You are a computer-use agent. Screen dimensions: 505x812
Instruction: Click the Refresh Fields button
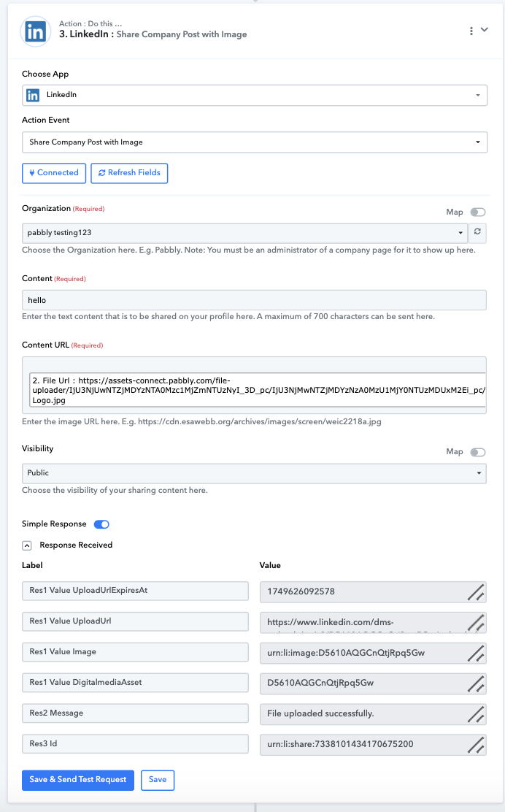coord(129,173)
